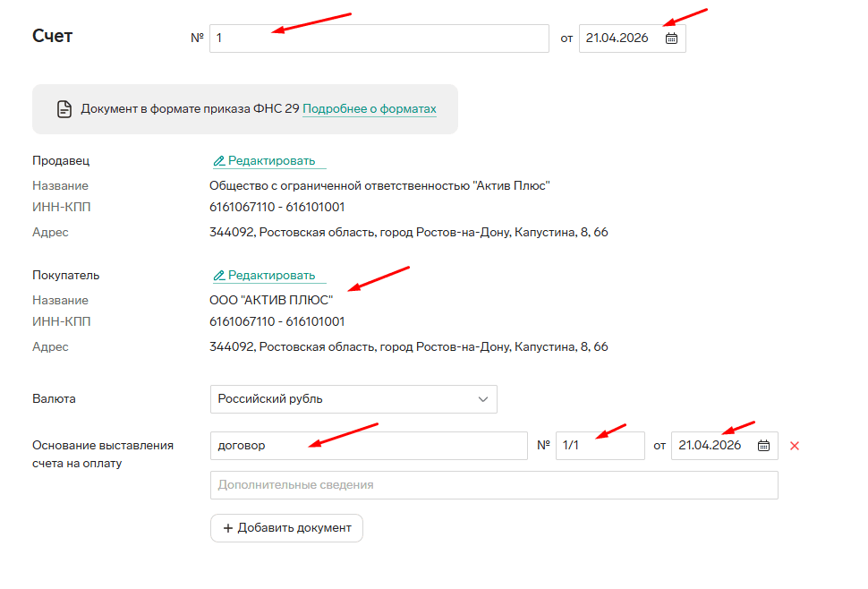Click the pencil icon in the Покупатель section

click(218, 276)
